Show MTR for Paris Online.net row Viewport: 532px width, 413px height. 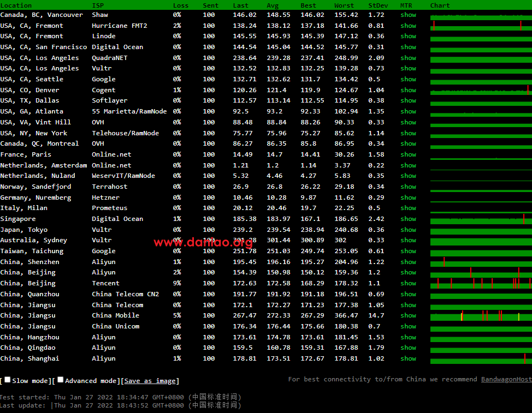tap(408, 154)
